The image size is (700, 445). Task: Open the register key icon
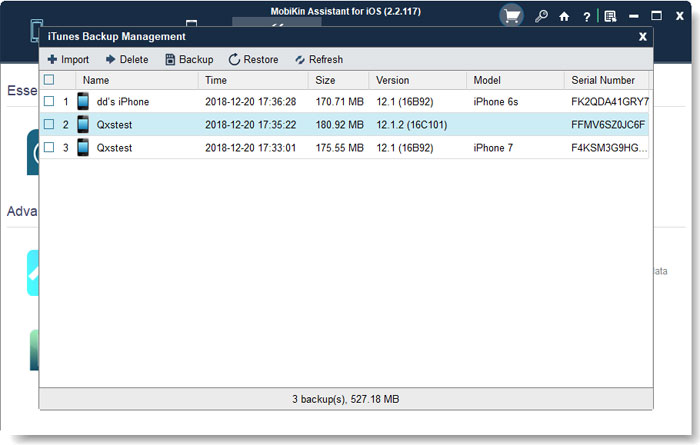(541, 16)
